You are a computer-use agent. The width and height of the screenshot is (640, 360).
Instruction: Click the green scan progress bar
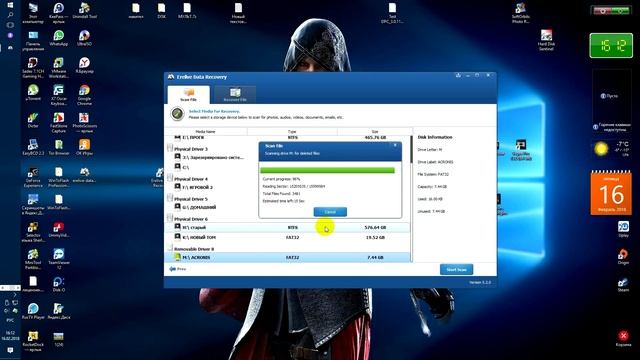(x=327, y=170)
